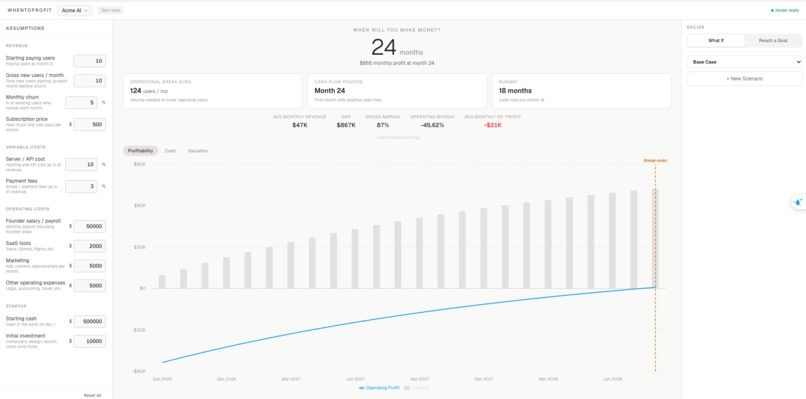Image resolution: width=806 pixels, height=399 pixels.
Task: Toggle Operating Profit series in legend
Action: 379,388
